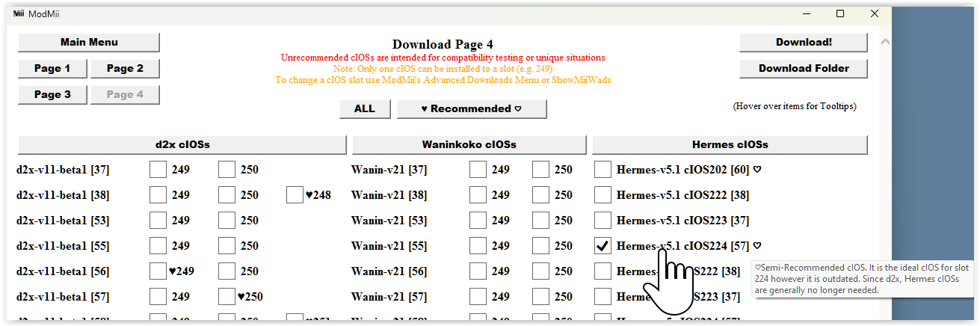The image size is (980, 326).
Task: Maximize the ModMii window
Action: (x=840, y=13)
